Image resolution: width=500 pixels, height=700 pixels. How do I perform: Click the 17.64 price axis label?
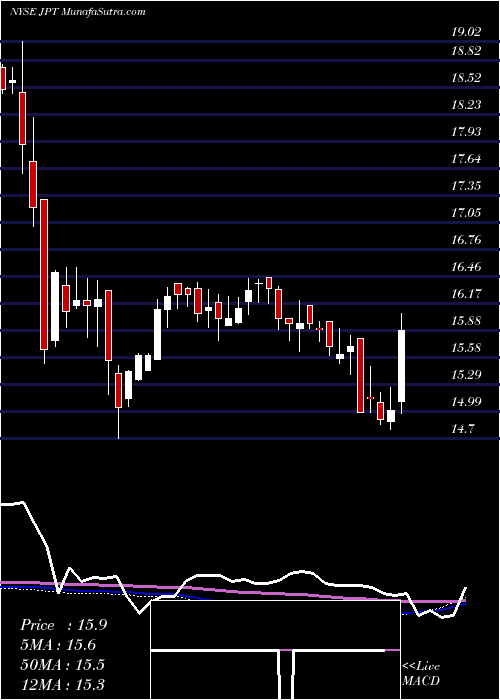point(466,158)
